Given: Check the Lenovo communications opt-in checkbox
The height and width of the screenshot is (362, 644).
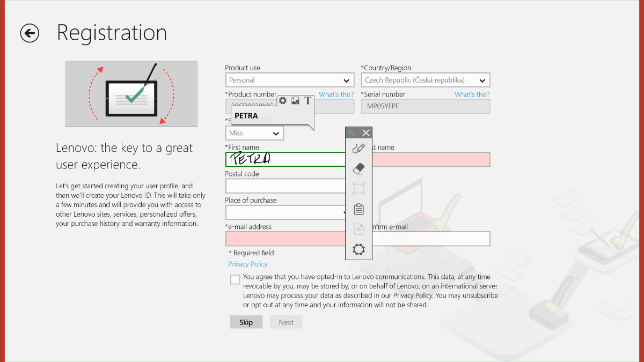Looking at the screenshot, I should coord(235,279).
